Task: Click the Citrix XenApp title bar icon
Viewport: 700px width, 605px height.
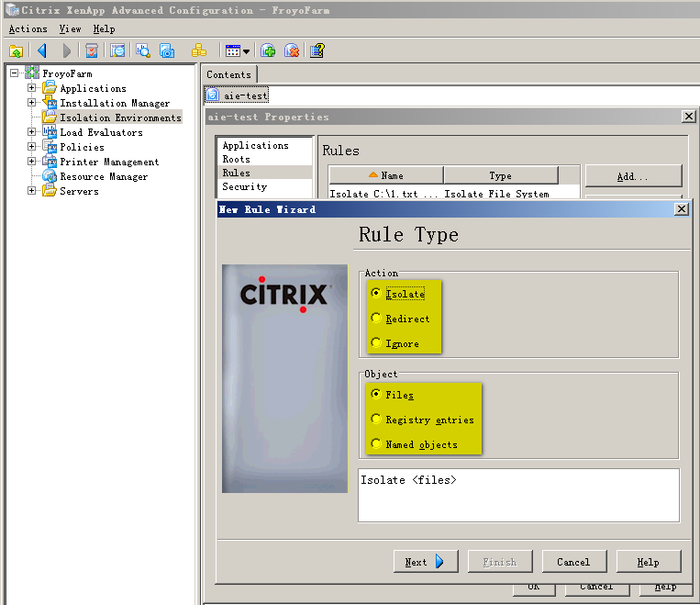Action: point(12,9)
